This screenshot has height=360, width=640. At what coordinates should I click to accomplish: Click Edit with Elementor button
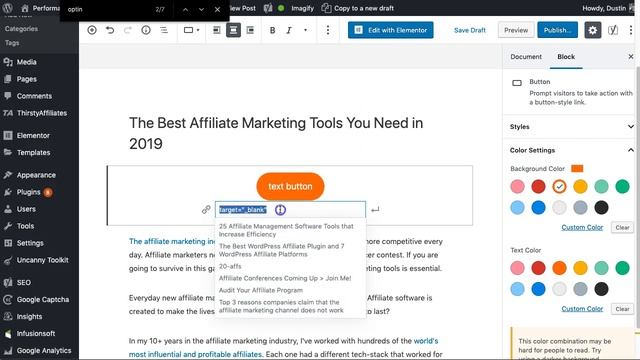391,30
